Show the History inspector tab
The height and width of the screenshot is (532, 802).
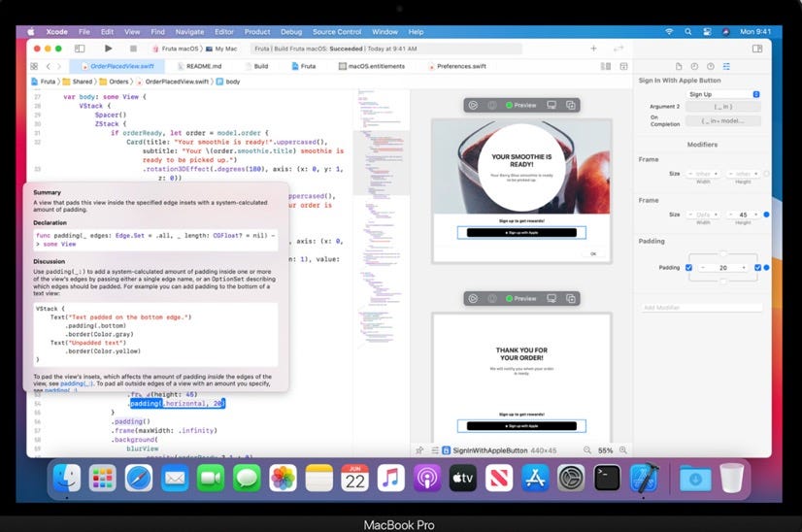[x=694, y=66]
